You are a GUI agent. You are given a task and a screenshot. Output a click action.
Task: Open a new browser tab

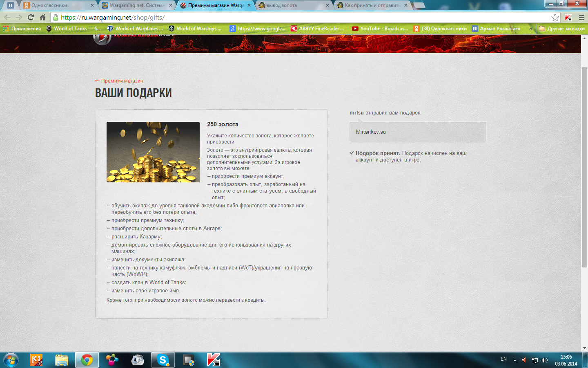tap(419, 5)
